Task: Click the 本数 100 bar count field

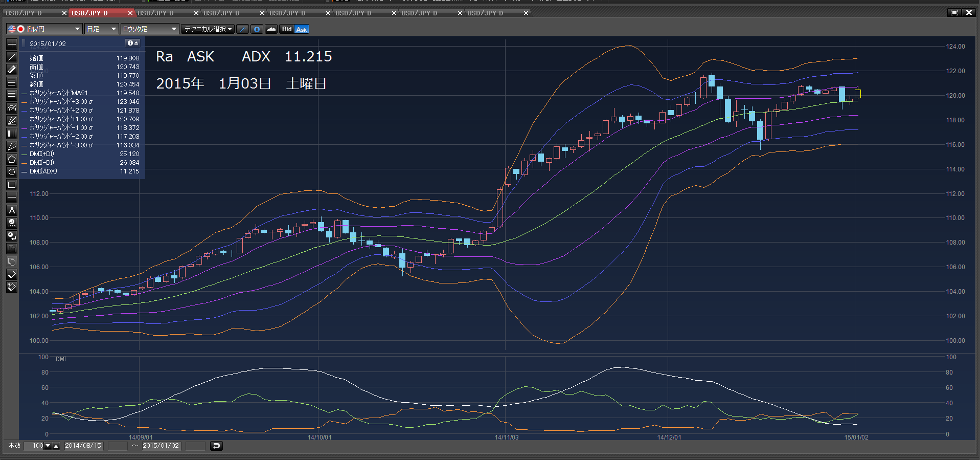Action: pyautogui.click(x=35, y=446)
